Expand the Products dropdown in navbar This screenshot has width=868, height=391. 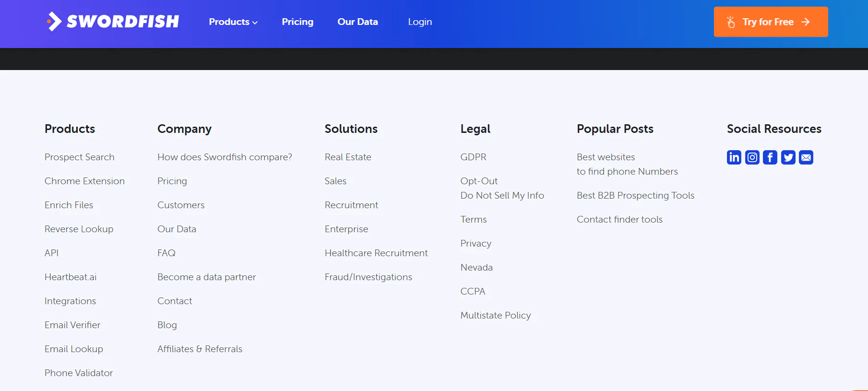(x=233, y=22)
